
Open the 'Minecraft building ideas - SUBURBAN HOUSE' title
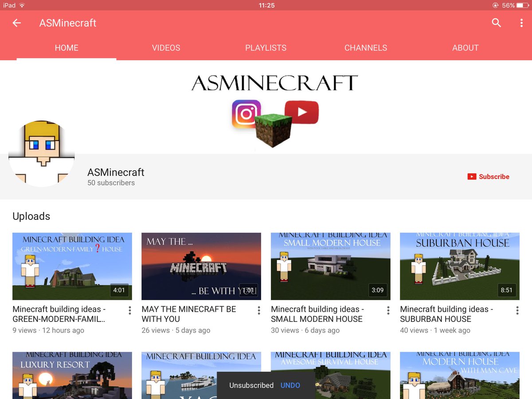[x=446, y=314]
